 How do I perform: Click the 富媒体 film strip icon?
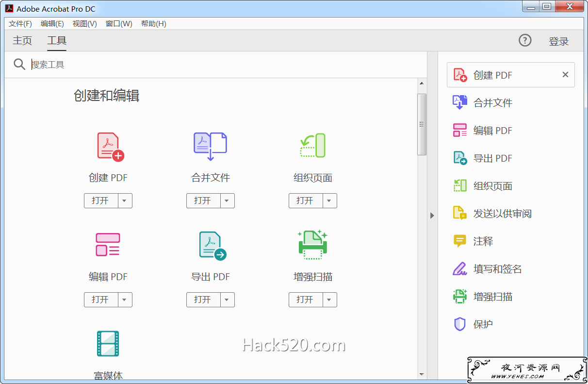coord(108,343)
